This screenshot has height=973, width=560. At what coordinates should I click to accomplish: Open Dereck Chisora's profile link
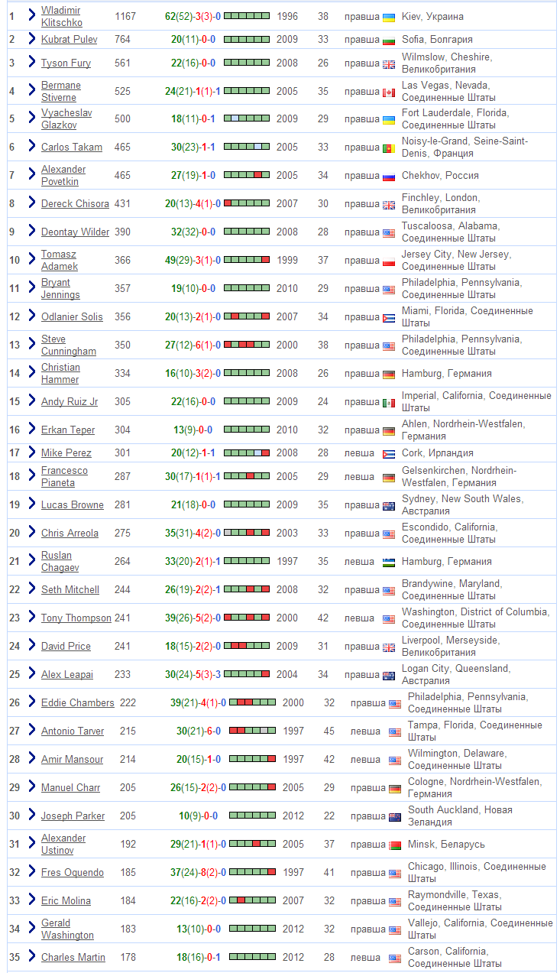[75, 204]
